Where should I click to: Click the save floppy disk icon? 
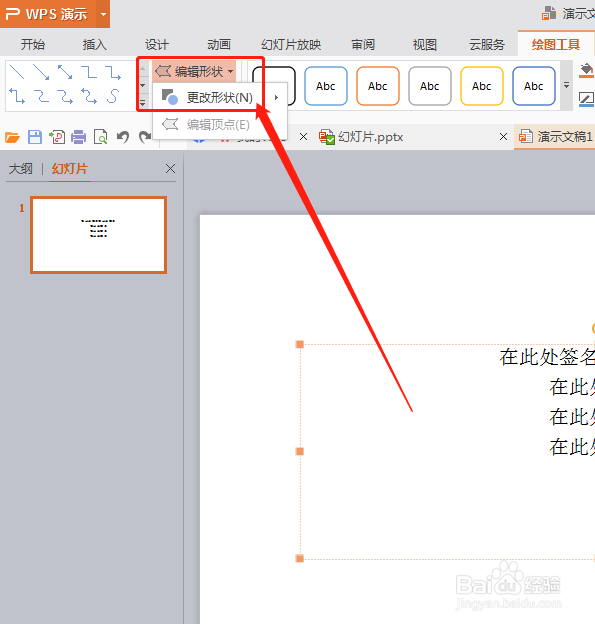tap(35, 137)
